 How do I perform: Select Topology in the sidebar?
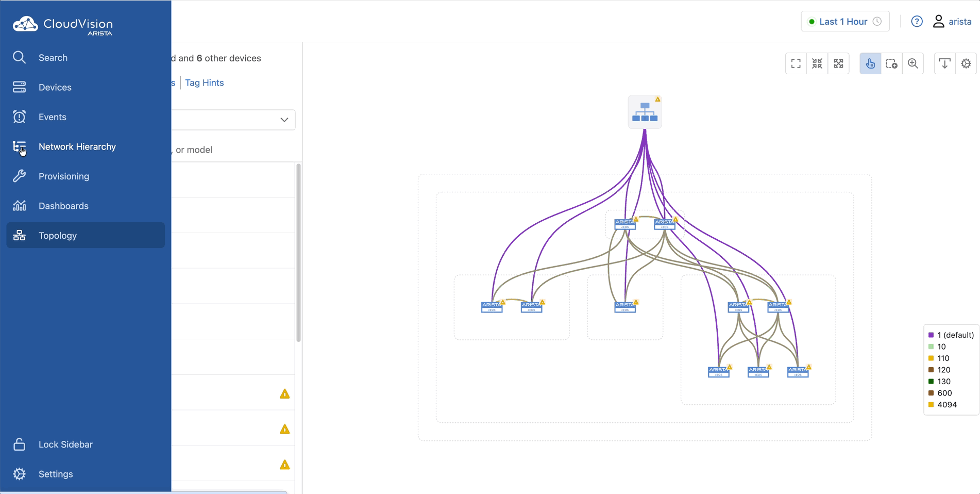click(86, 235)
